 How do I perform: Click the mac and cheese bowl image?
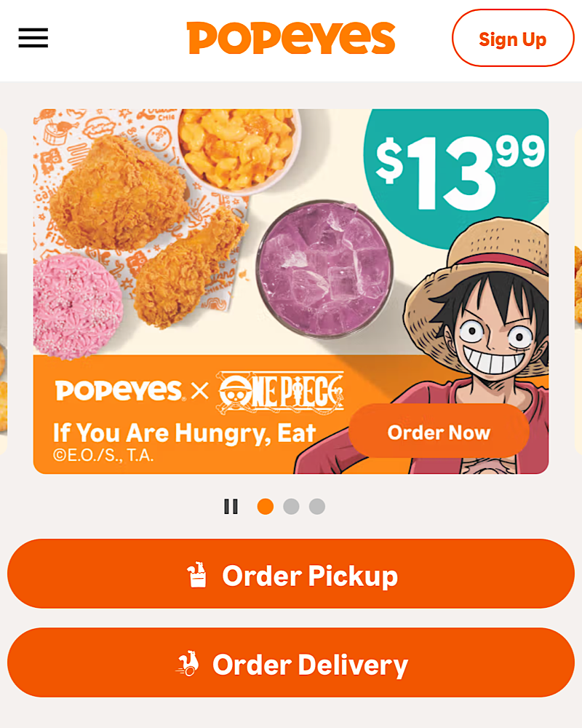pos(239,151)
